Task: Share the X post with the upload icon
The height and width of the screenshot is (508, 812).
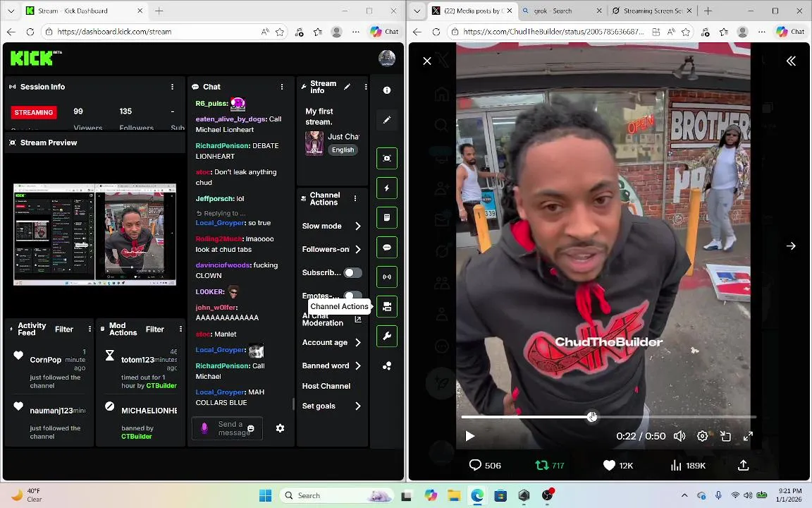Action: (743, 466)
